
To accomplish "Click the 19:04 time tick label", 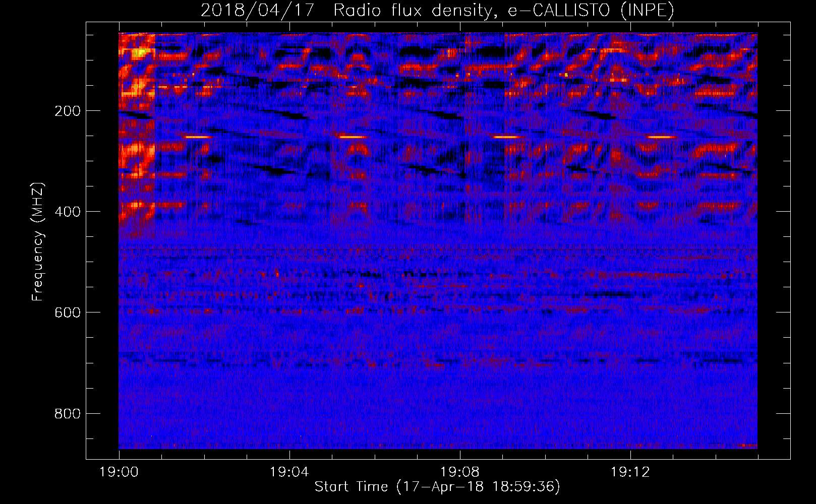I will (x=289, y=472).
